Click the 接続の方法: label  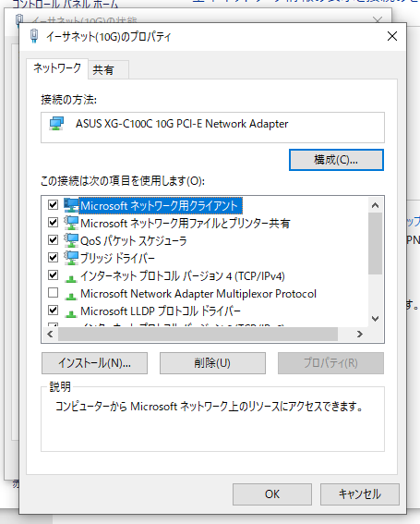coord(69,100)
